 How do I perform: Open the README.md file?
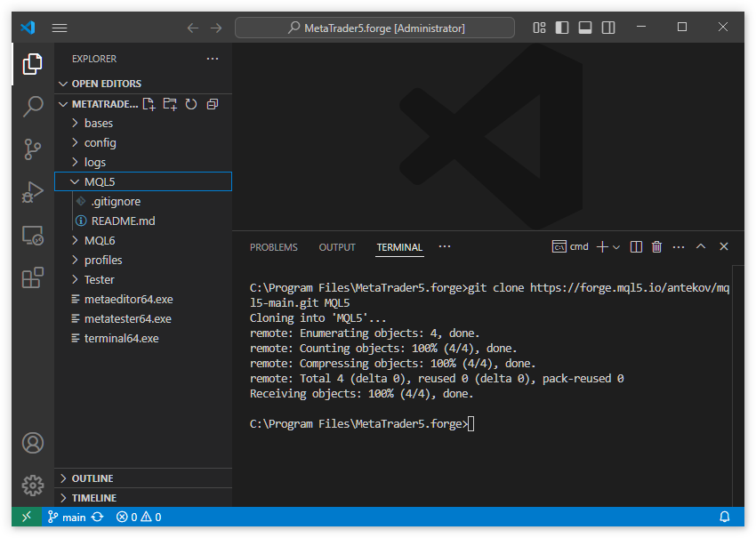[x=143, y=221]
